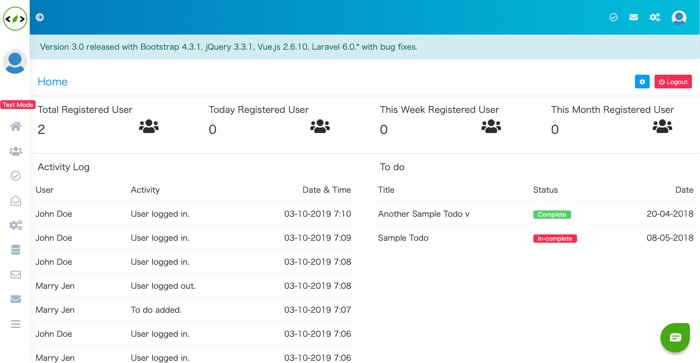
Task: Click John Doe in 7:10 log row
Action: coord(54,214)
